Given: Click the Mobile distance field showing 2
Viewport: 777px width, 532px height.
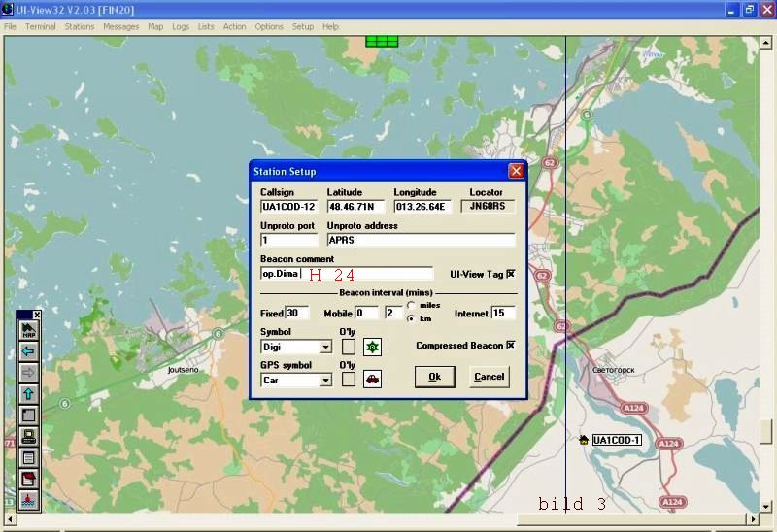Looking at the screenshot, I should tap(394, 313).
